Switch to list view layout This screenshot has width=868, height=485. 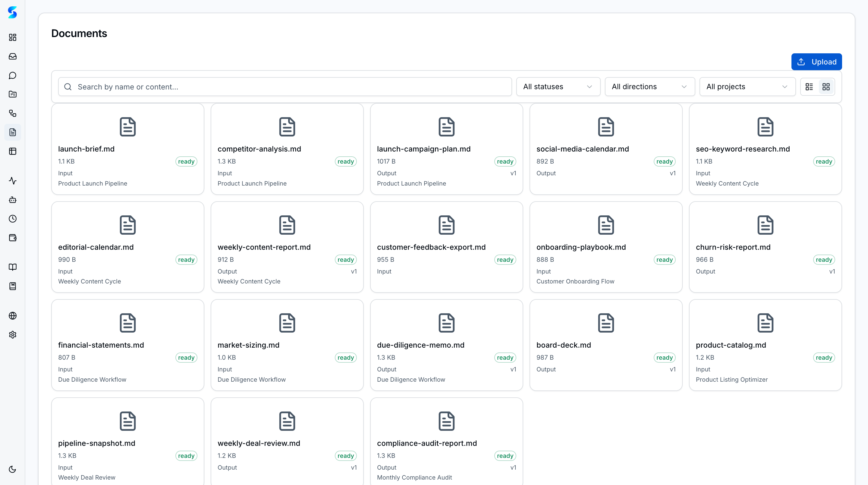(x=809, y=86)
